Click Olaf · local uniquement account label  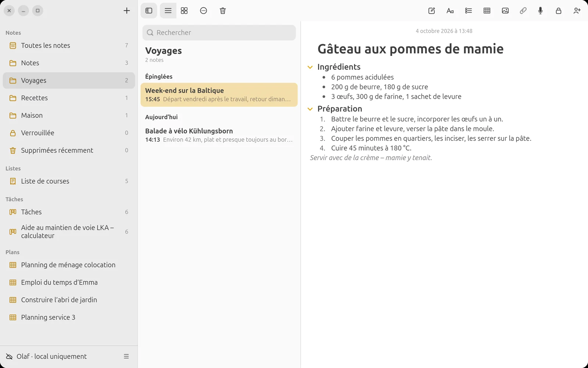pyautogui.click(x=51, y=356)
